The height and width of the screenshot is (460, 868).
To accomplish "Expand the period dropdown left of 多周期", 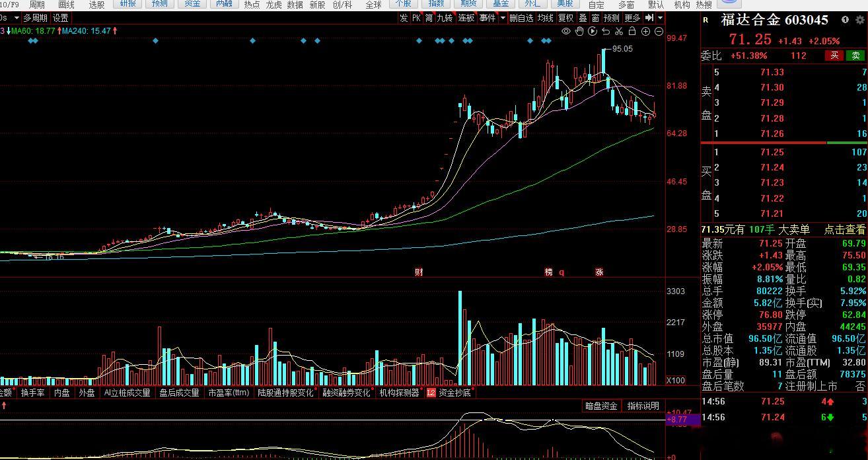I will pos(15,18).
